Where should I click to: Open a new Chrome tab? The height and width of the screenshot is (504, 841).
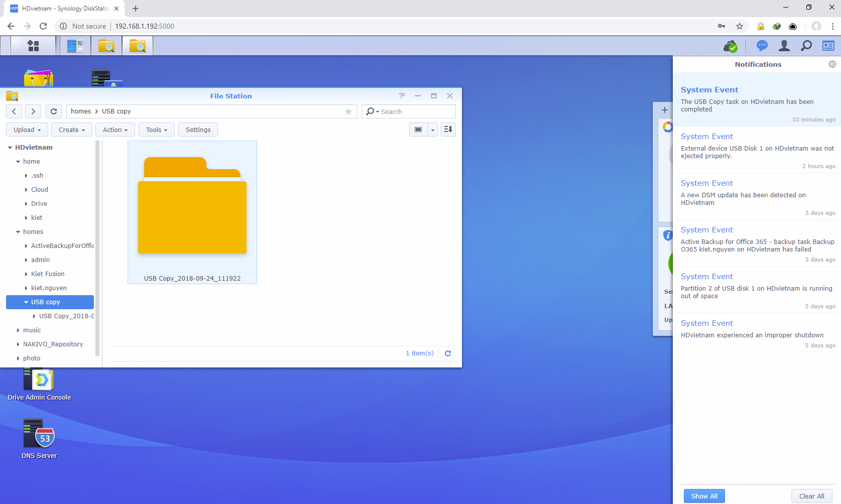click(x=136, y=9)
